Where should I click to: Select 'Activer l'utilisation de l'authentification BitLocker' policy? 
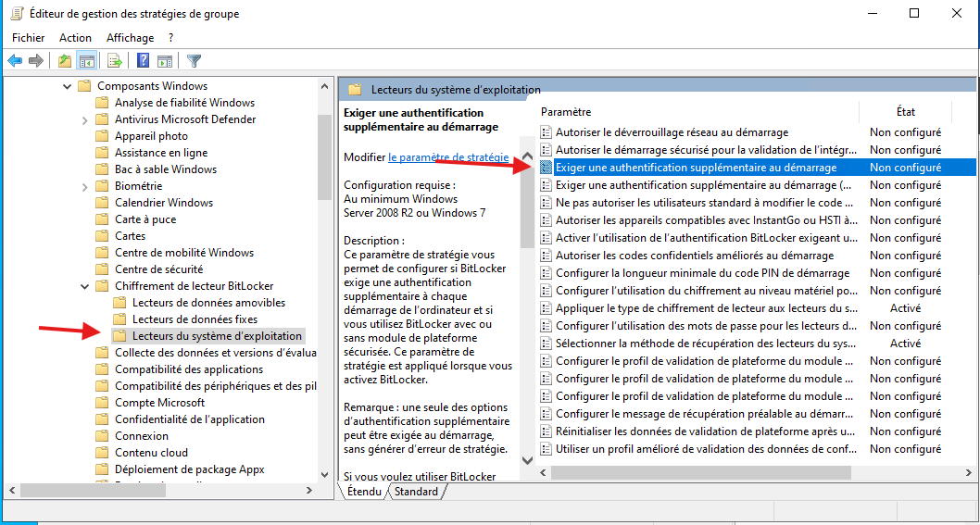coord(706,238)
